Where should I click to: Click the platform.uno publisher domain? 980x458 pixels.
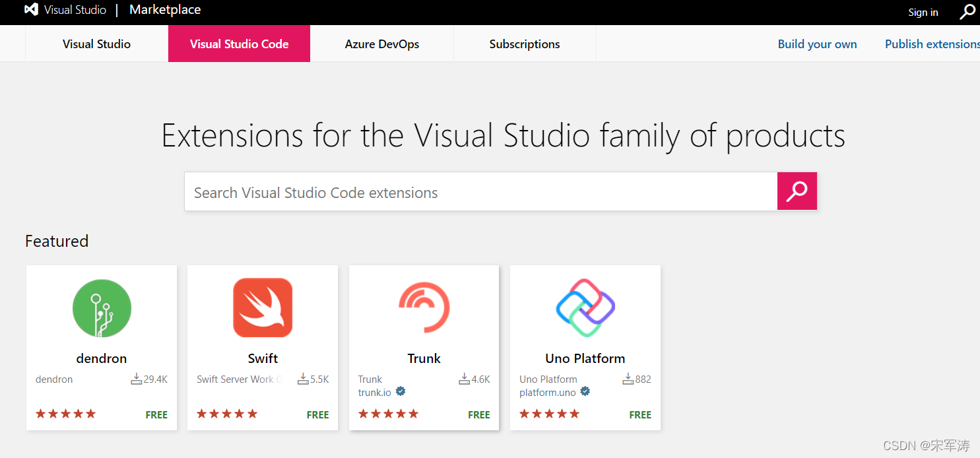coord(548,392)
